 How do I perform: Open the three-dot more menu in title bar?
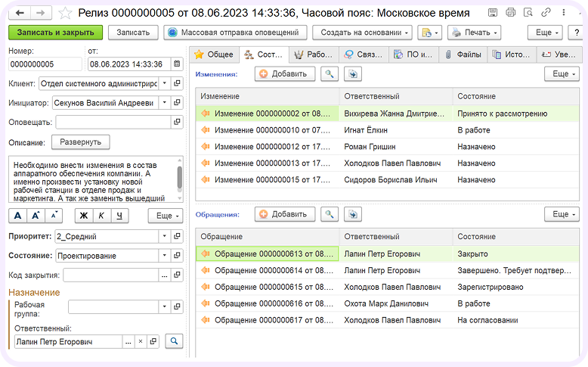[563, 12]
